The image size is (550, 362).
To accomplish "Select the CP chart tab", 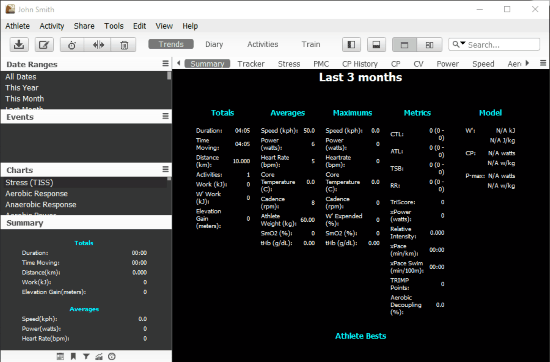I will click(x=395, y=64).
